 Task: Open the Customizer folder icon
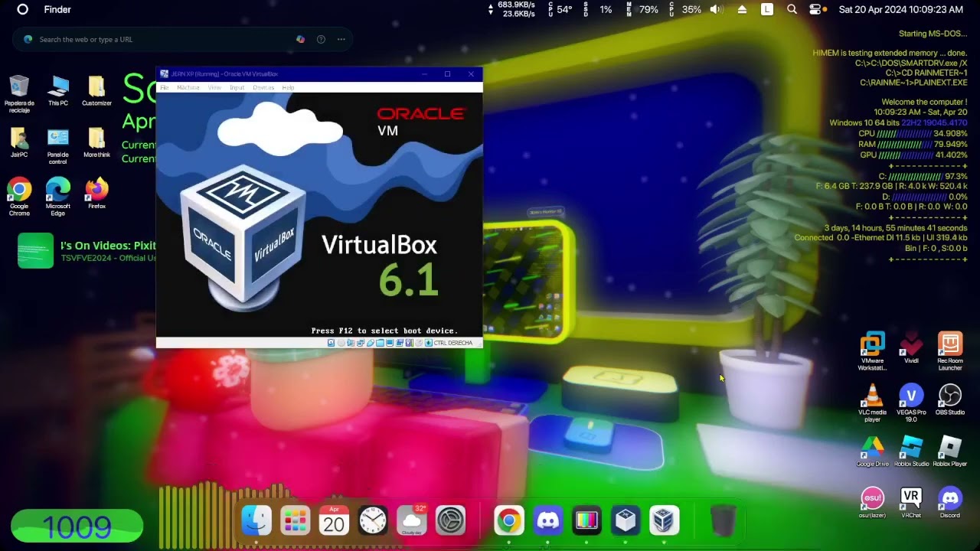point(96,91)
